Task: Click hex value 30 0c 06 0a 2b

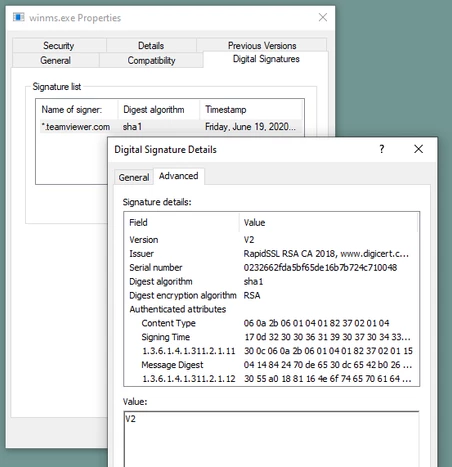Action: coord(328,351)
